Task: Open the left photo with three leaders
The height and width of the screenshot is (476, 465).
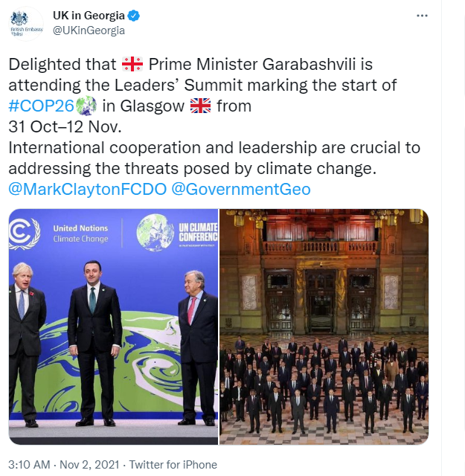Action: click(x=113, y=327)
